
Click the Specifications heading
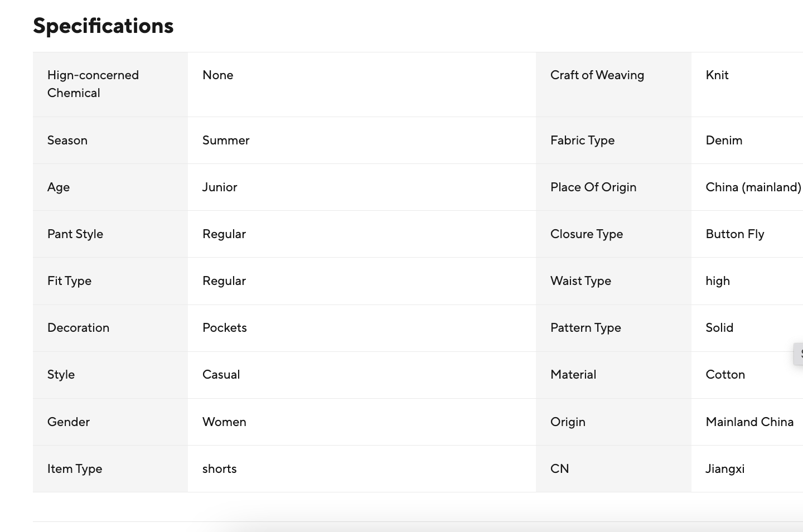point(103,26)
